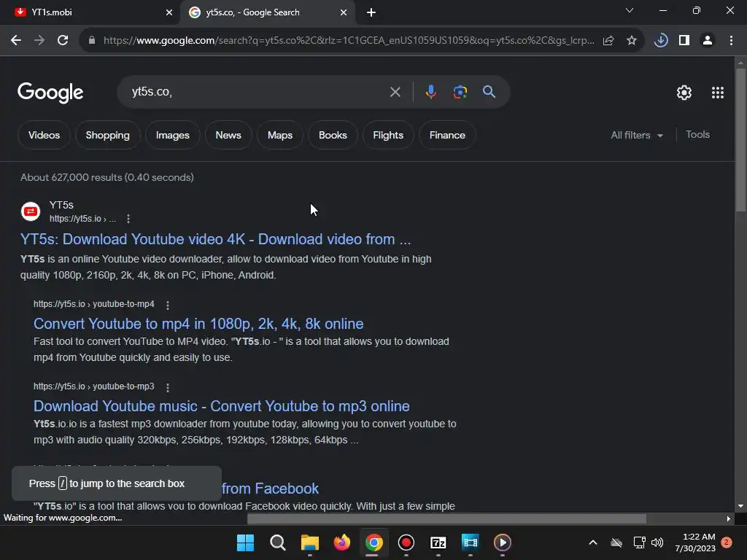The image size is (747, 560).
Task: Open options for the yt5s.io top result
Action: [128, 219]
